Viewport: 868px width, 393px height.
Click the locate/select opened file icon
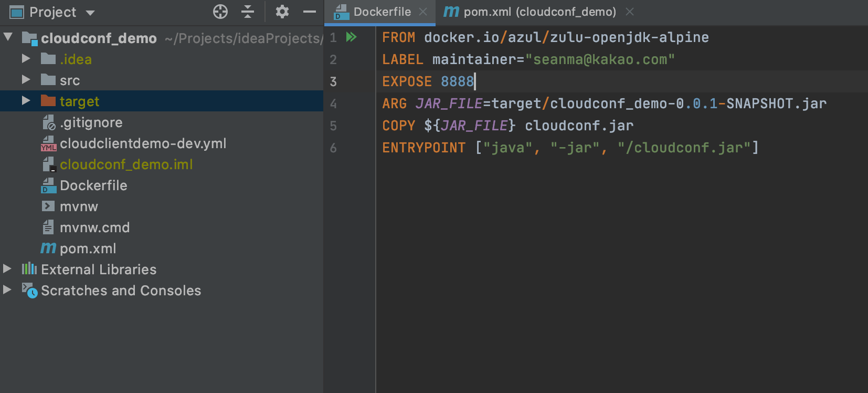[x=220, y=12]
